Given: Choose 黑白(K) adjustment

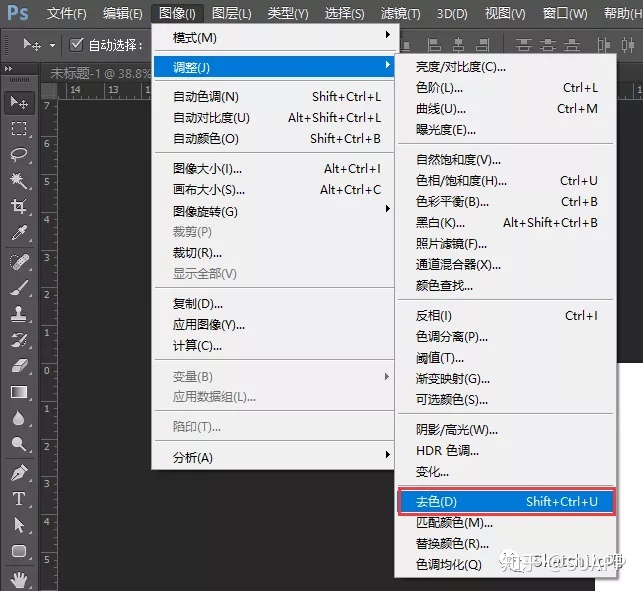Looking at the screenshot, I should pos(506,223).
